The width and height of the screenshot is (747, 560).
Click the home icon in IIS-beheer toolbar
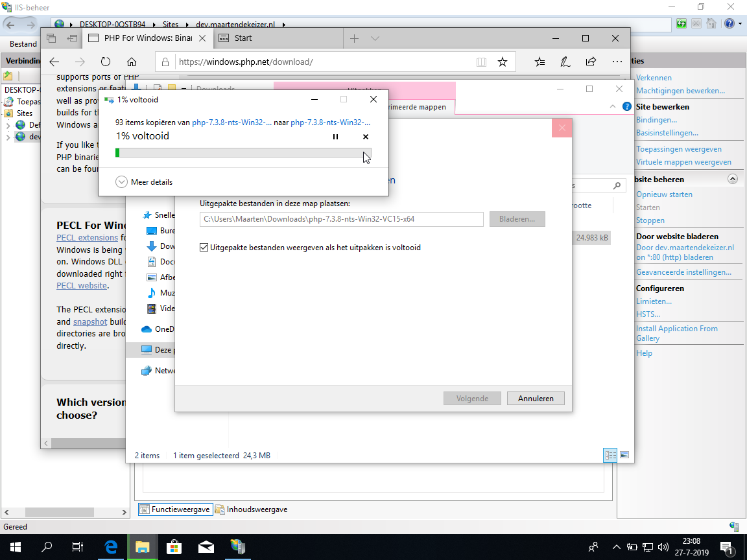click(711, 24)
